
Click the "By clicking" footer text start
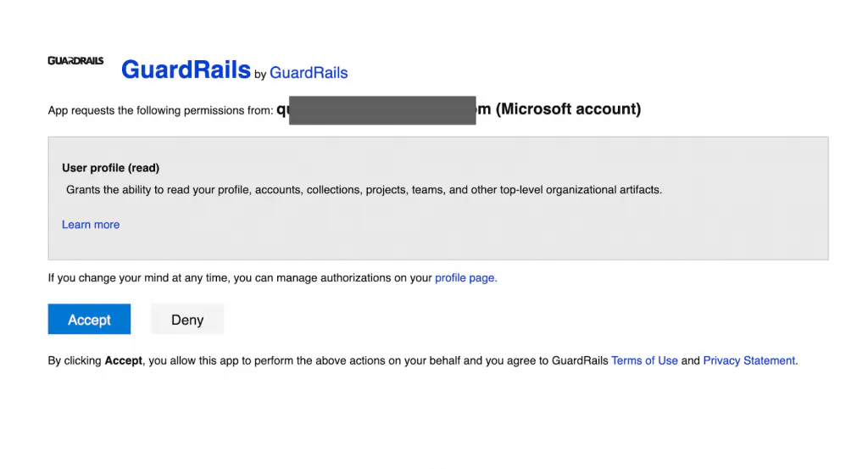click(75, 360)
